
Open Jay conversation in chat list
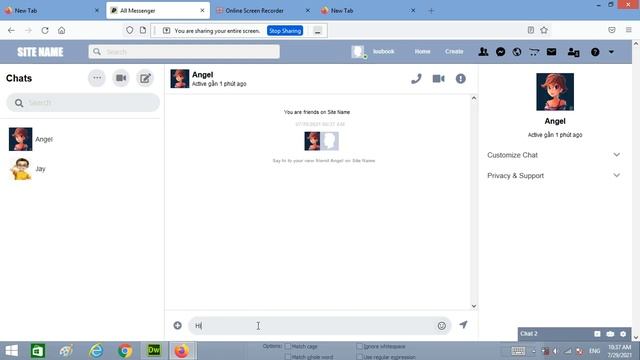coord(82,169)
